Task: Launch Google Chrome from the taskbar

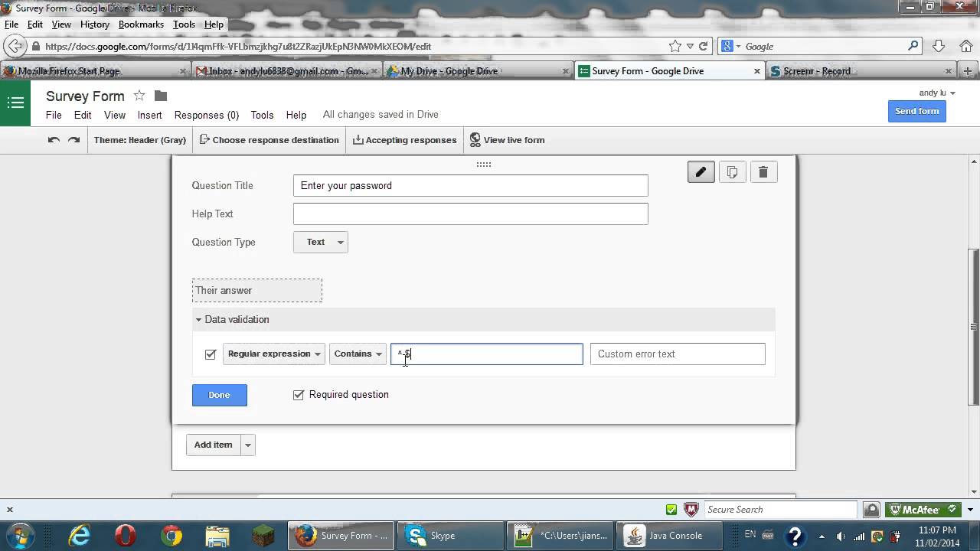Action: click(171, 536)
